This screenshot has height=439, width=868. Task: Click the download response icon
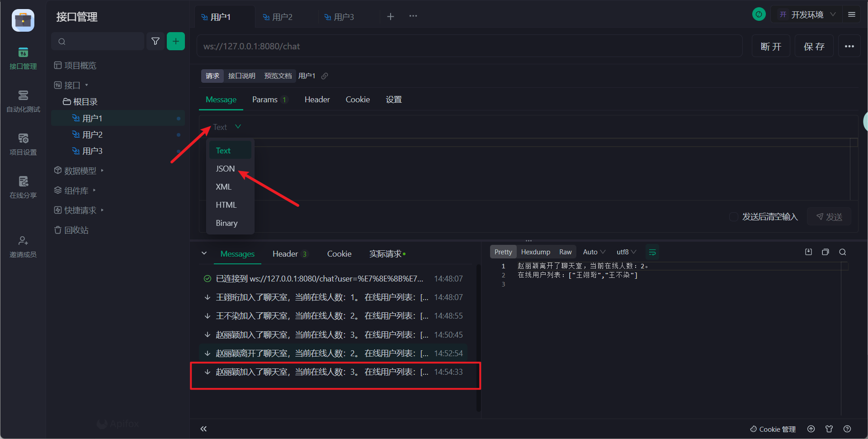(x=809, y=252)
